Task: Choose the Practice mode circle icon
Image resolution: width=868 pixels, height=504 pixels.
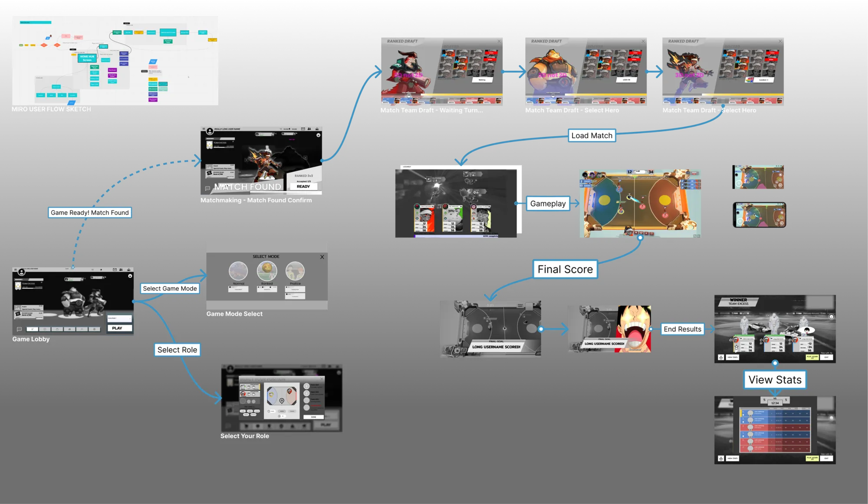Action: coord(295,271)
